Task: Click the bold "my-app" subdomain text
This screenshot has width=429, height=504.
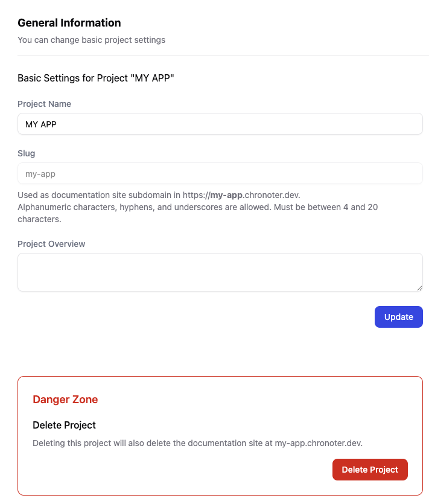Action: click(226, 196)
